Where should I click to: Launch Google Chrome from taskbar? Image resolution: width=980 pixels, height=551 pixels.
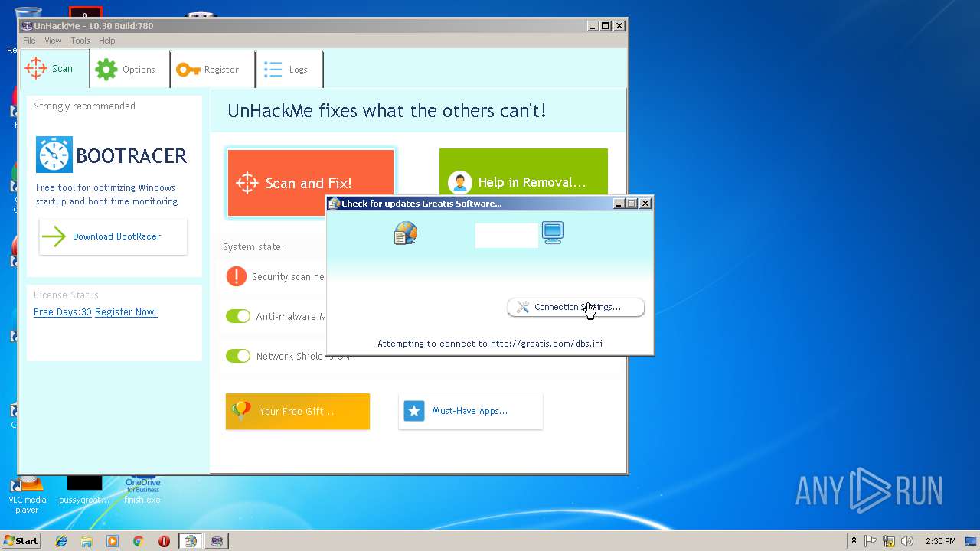[138, 541]
